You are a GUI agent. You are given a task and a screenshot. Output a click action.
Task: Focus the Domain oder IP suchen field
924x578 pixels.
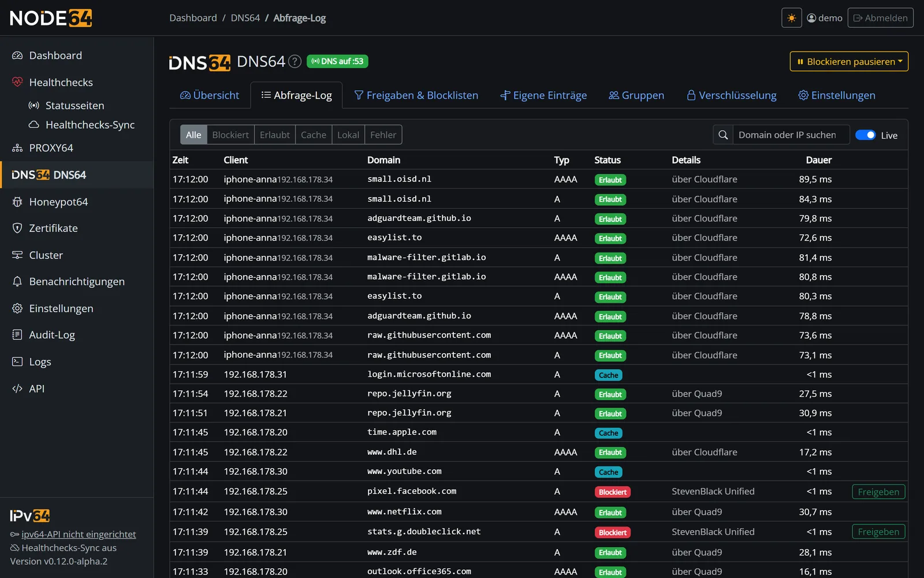(791, 135)
